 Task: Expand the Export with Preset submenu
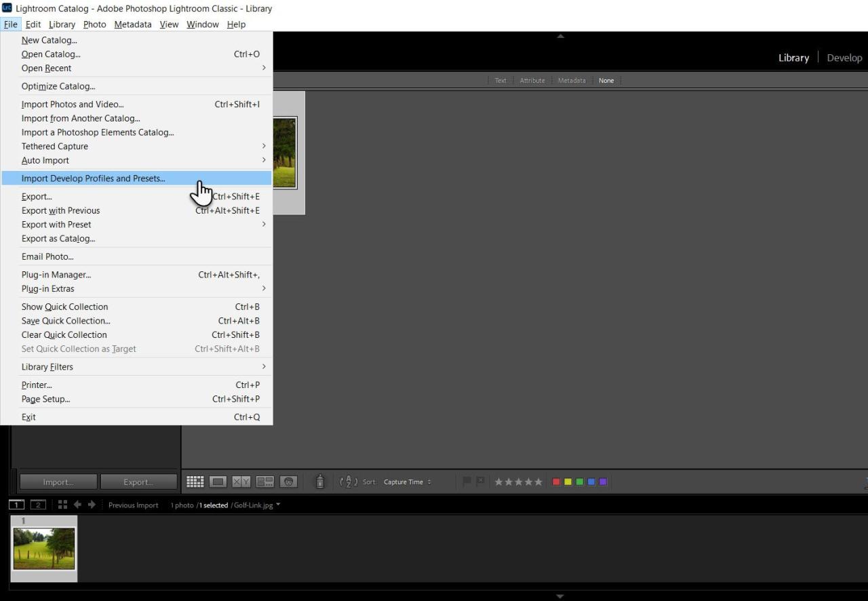click(x=136, y=224)
